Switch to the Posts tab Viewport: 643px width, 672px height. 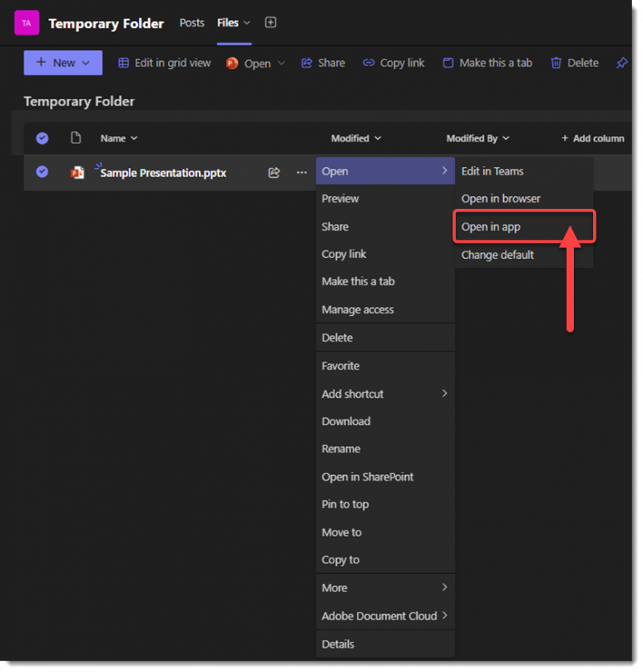point(191,23)
